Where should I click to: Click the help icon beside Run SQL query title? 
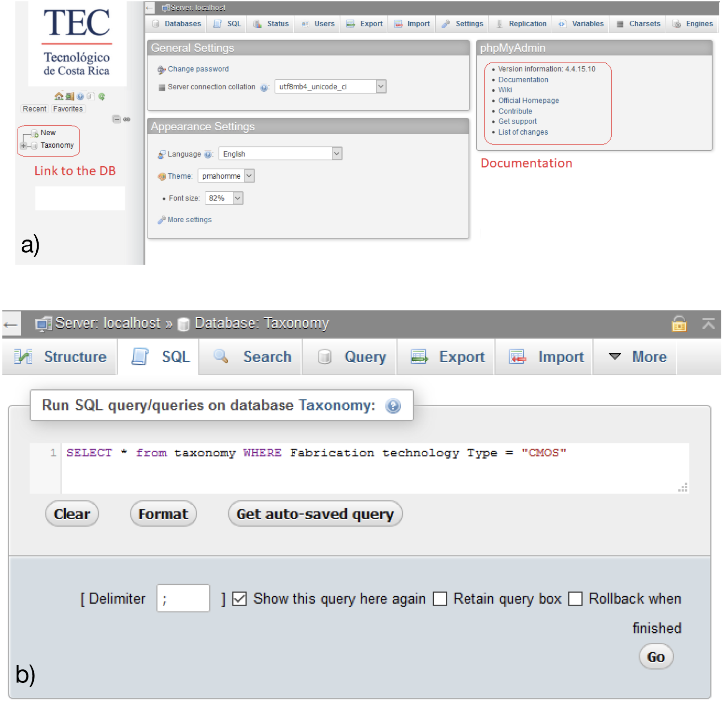pyautogui.click(x=393, y=406)
